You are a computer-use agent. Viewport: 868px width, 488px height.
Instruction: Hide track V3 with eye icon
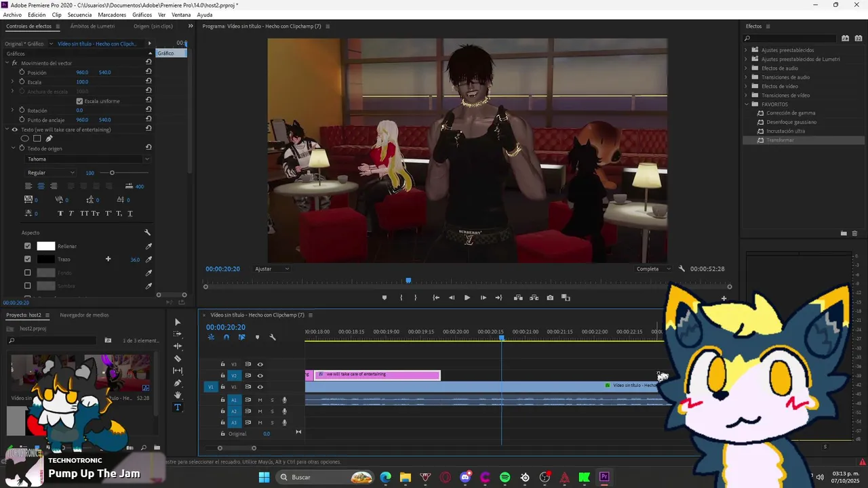click(x=260, y=365)
